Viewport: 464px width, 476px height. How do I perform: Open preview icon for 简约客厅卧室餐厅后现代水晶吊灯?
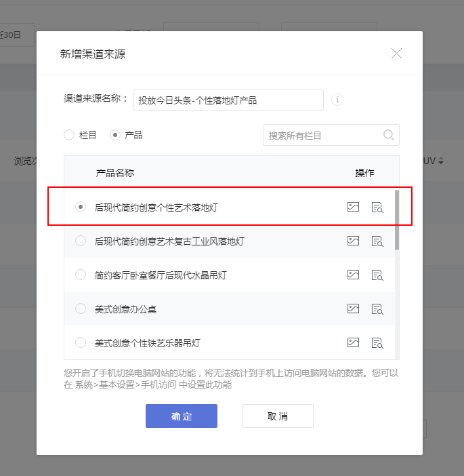tap(377, 275)
